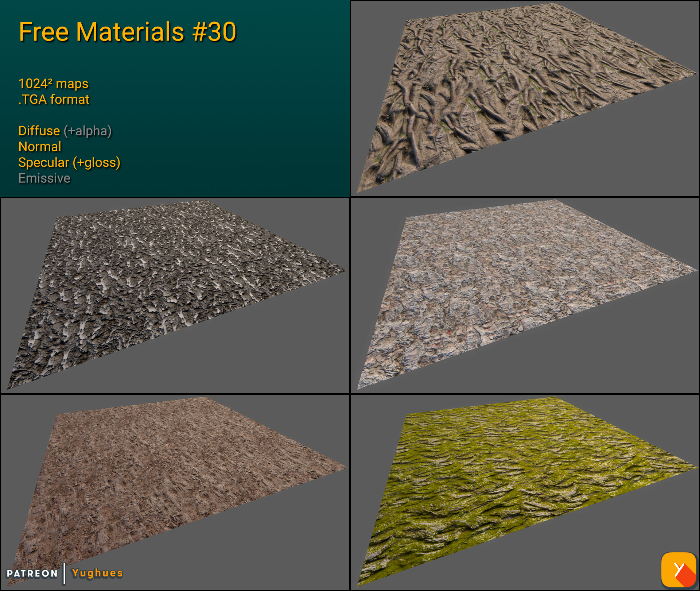The width and height of the screenshot is (700, 591).
Task: Click the .TGA format text
Action: pyautogui.click(x=54, y=99)
